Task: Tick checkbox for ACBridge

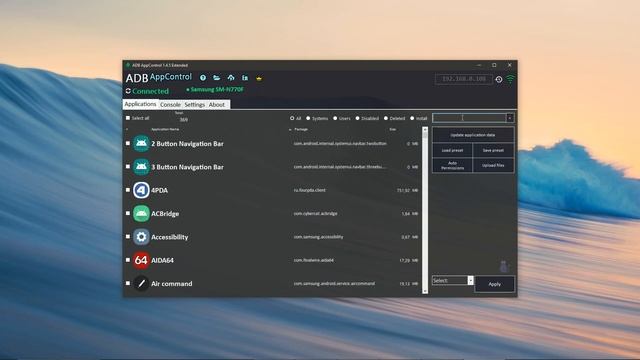Action: coord(128,213)
